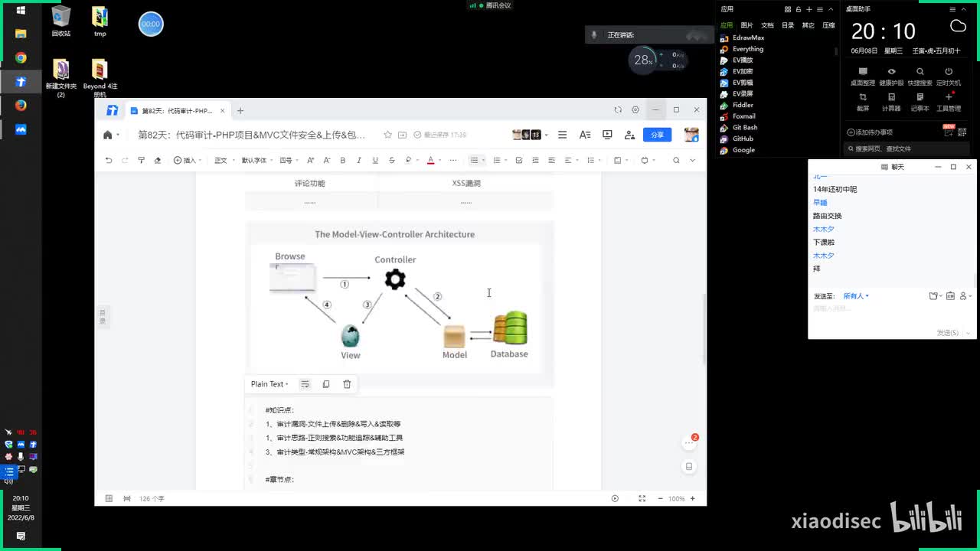Open the 插入 insert menu

click(x=186, y=160)
